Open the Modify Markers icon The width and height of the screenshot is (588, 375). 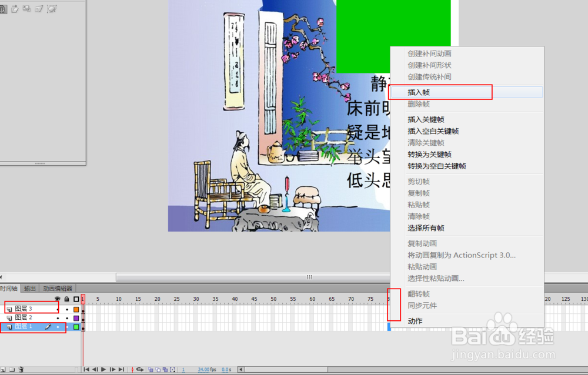pyautogui.click(x=172, y=370)
